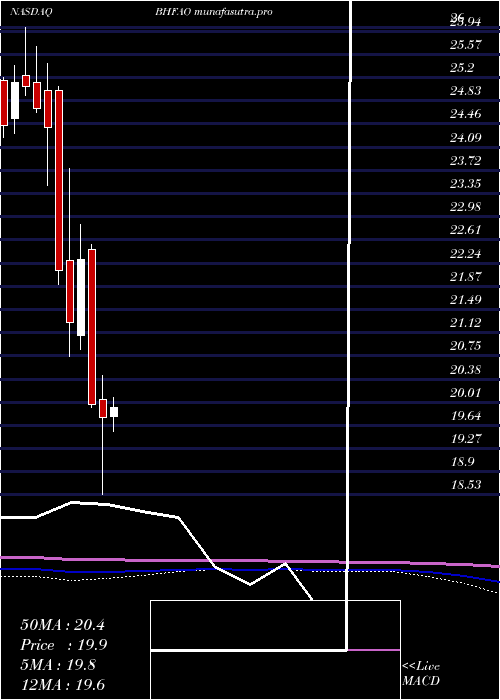
Task: Click the 18.9 price axis label
Action: coord(462,462)
